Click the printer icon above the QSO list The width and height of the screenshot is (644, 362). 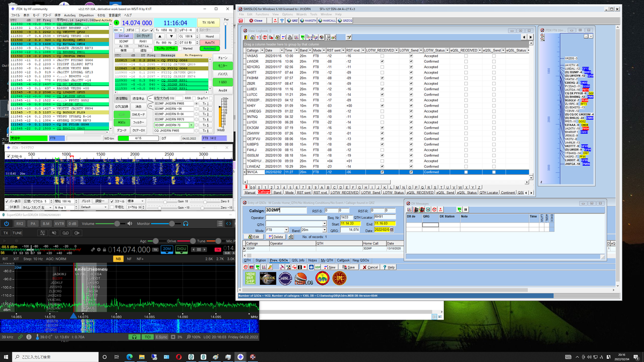click(290, 37)
